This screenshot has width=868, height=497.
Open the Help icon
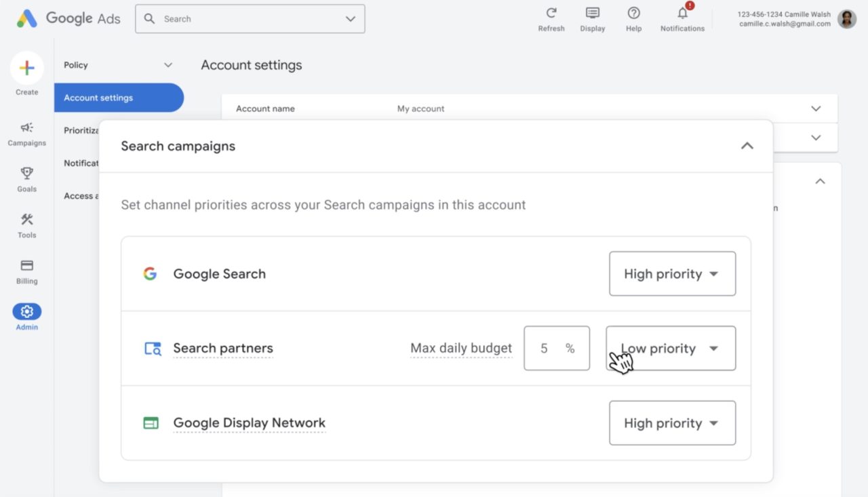point(634,13)
